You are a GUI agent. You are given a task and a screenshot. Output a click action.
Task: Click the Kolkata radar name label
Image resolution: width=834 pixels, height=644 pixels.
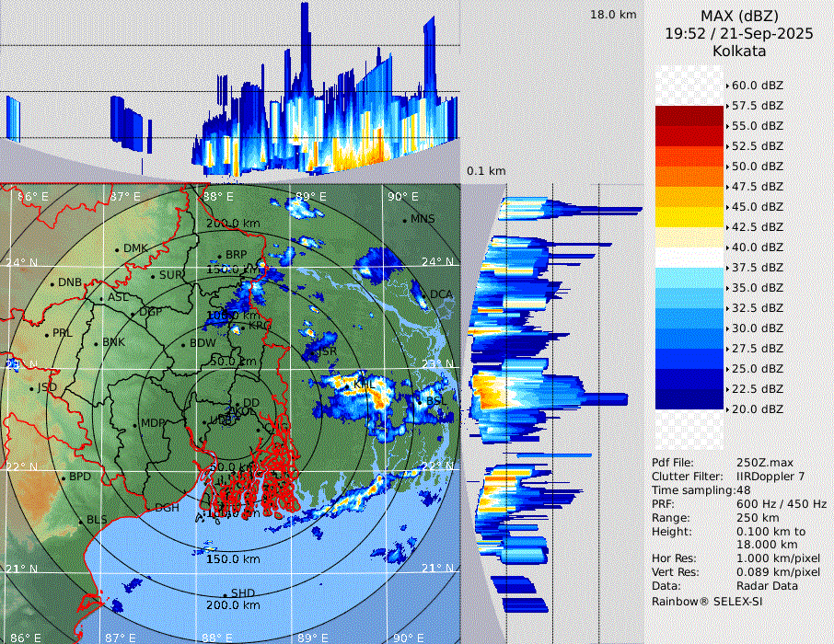[739, 51]
